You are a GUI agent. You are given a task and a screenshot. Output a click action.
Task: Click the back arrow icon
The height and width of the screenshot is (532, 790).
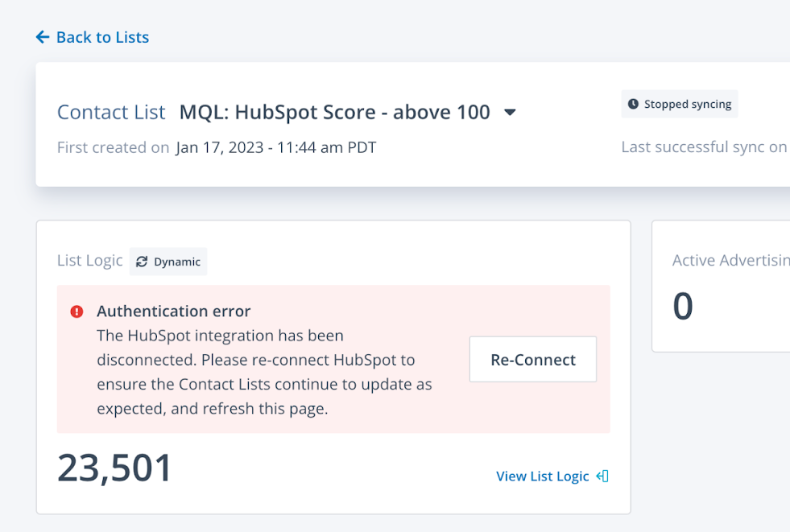[43, 37]
